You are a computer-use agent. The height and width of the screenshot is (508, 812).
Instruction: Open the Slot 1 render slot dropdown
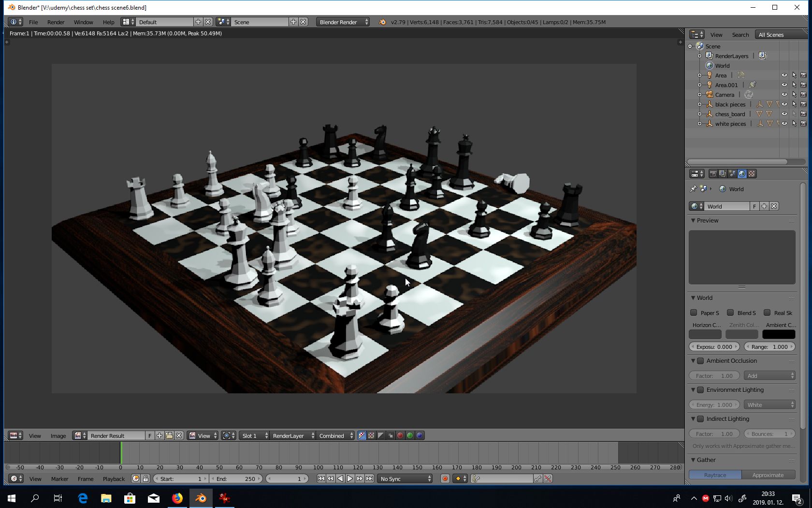click(254, 436)
